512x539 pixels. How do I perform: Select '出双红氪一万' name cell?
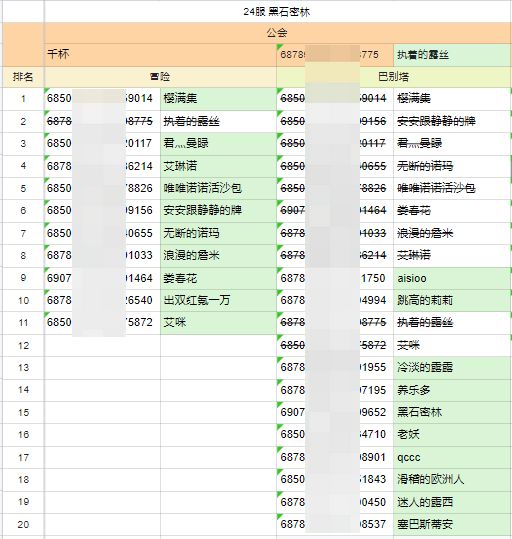218,300
